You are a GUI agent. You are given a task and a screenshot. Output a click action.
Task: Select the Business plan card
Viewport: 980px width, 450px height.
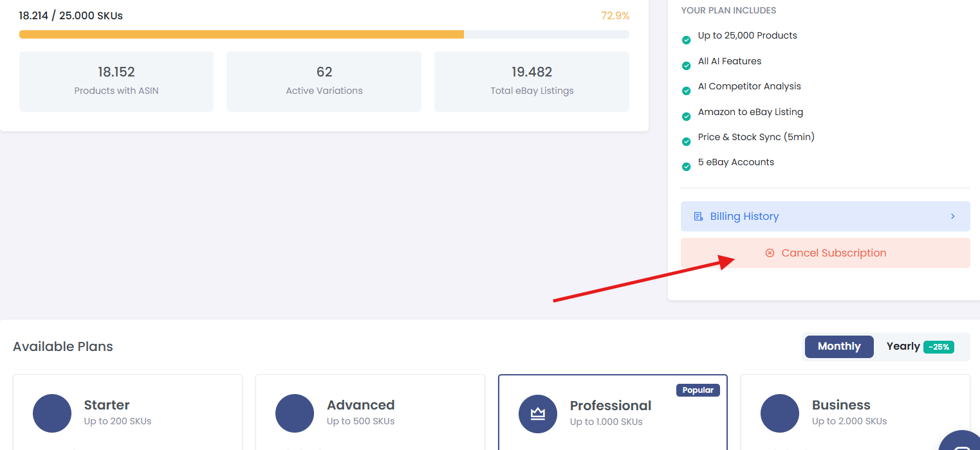(x=855, y=412)
